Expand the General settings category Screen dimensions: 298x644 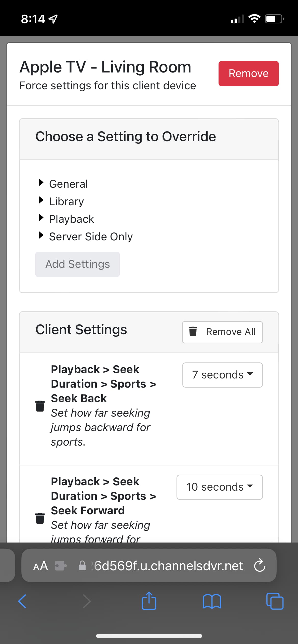pyautogui.click(x=68, y=184)
